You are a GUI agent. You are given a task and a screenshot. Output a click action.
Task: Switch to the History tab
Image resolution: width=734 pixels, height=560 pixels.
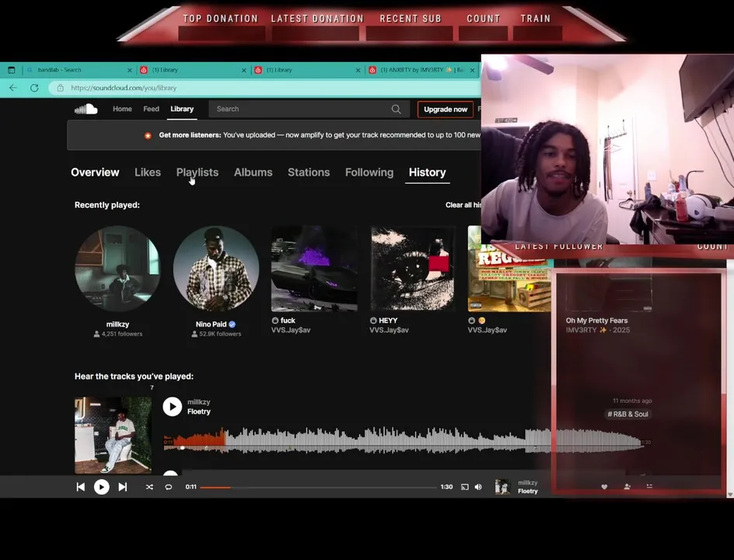(428, 173)
